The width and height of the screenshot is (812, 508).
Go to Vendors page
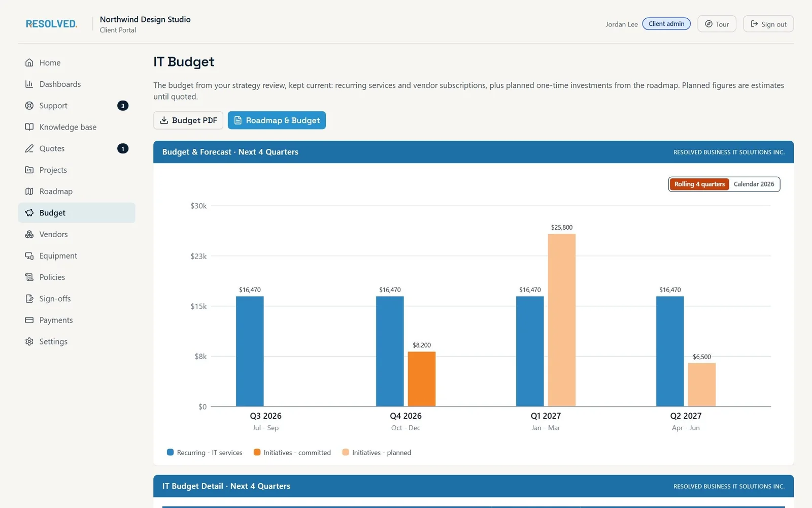tap(77, 234)
